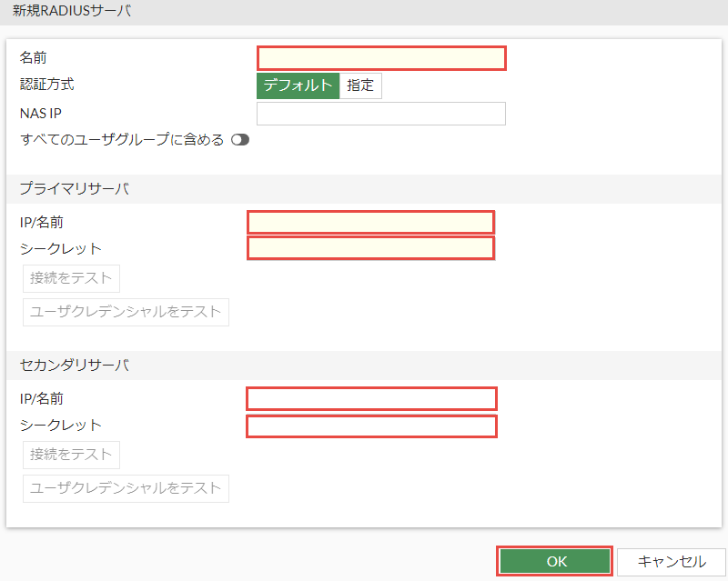Click the すべてのユーザグループに含める label text

tap(121, 140)
